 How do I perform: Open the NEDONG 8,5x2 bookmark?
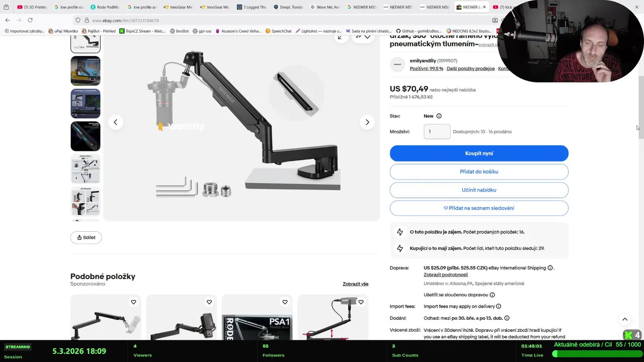pos(469,31)
